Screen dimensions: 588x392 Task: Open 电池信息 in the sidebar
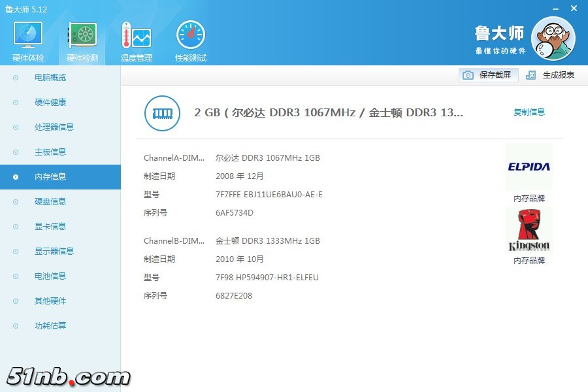(50, 276)
